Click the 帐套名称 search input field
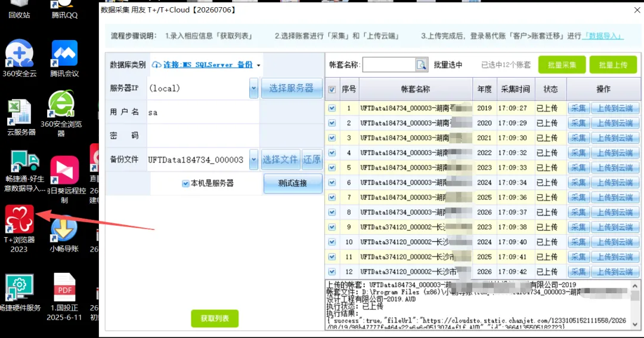The width and height of the screenshot is (644, 338). (x=389, y=65)
